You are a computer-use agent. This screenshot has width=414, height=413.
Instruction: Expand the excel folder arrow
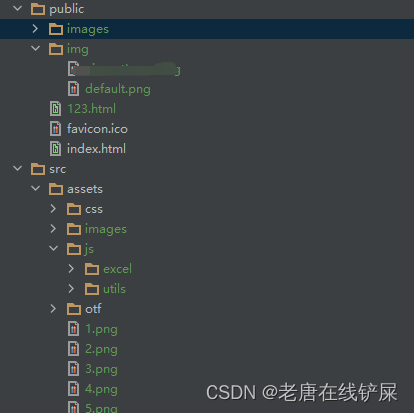[71, 269]
